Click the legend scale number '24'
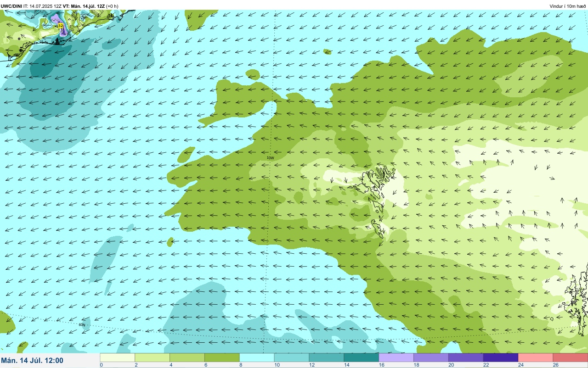Screen dimensions: 588x368 pyautogui.click(x=520, y=365)
